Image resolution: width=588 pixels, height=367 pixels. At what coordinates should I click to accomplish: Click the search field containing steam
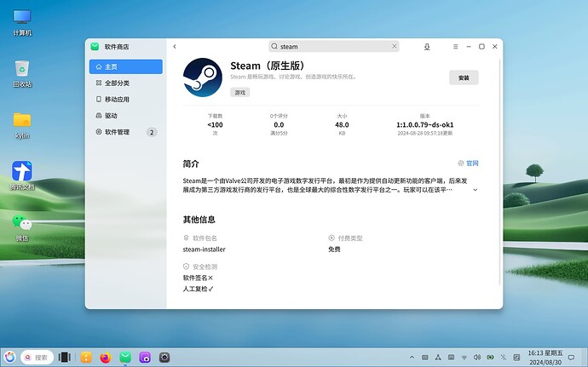point(334,46)
